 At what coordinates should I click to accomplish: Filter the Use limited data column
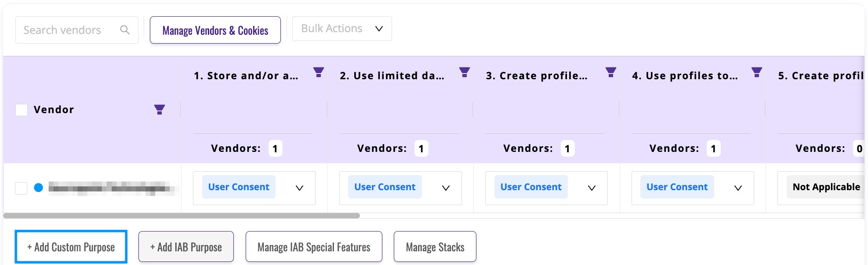pos(465,72)
